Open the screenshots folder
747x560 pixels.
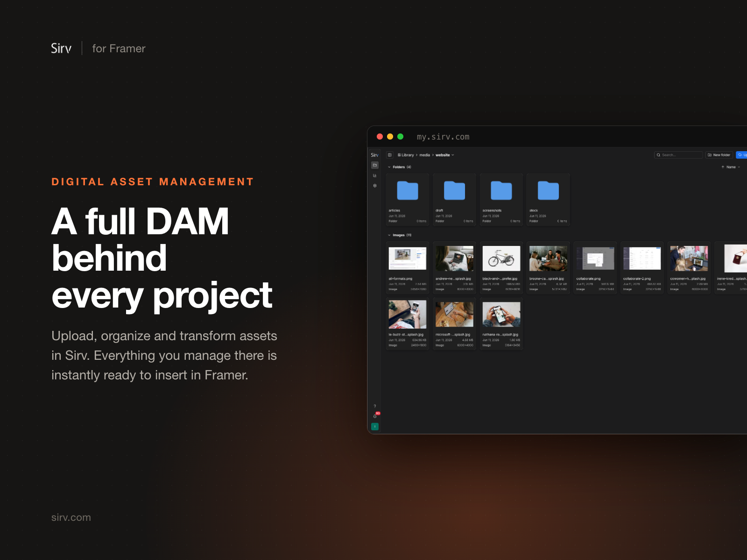(501, 200)
